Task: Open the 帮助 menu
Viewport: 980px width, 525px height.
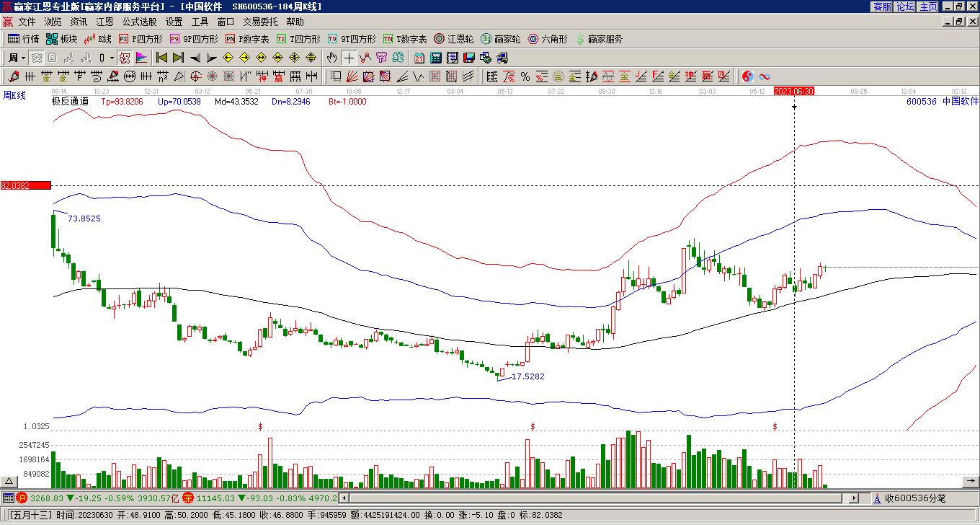Action: (x=295, y=22)
